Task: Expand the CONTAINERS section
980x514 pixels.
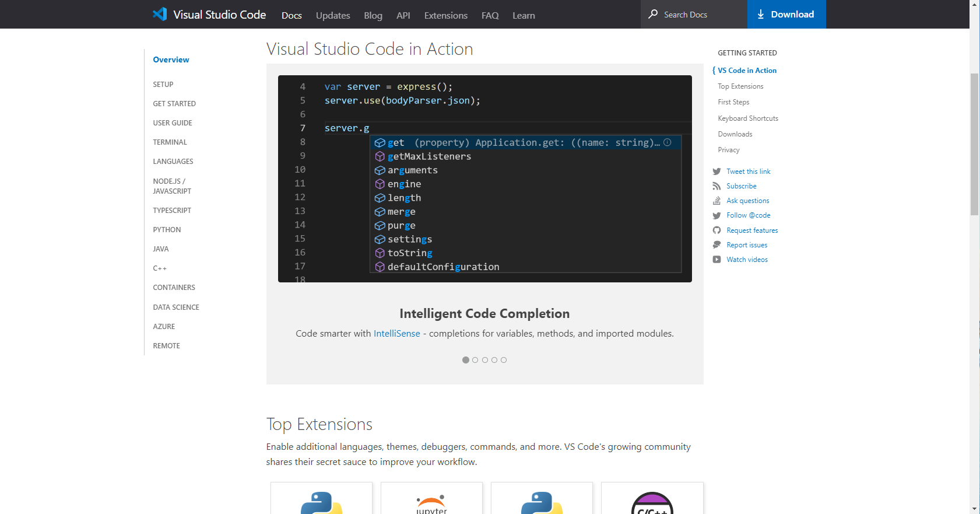Action: pyautogui.click(x=174, y=288)
